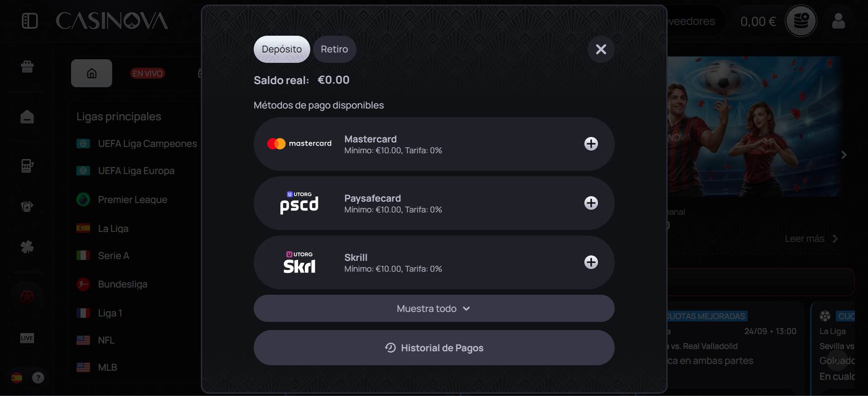868x396 pixels.
Task: Open Historial de Pagos
Action: click(434, 348)
